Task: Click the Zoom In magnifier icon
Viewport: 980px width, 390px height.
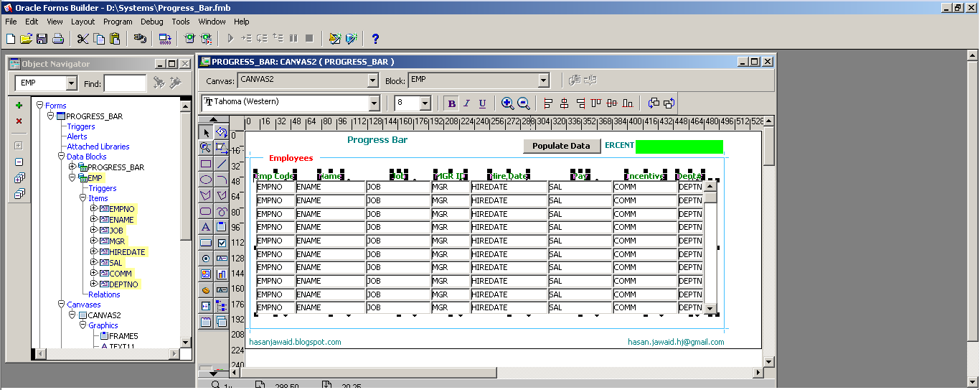Action: click(507, 103)
